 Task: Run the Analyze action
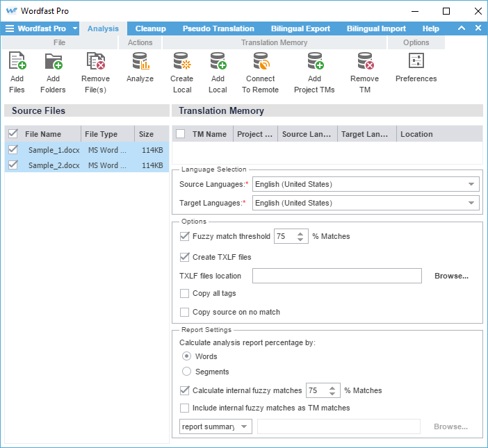click(x=140, y=63)
